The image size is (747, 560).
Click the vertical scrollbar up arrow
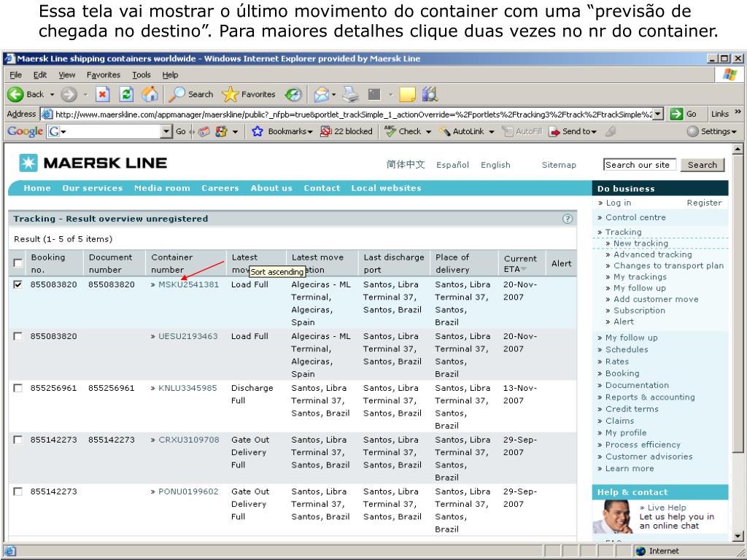738,149
